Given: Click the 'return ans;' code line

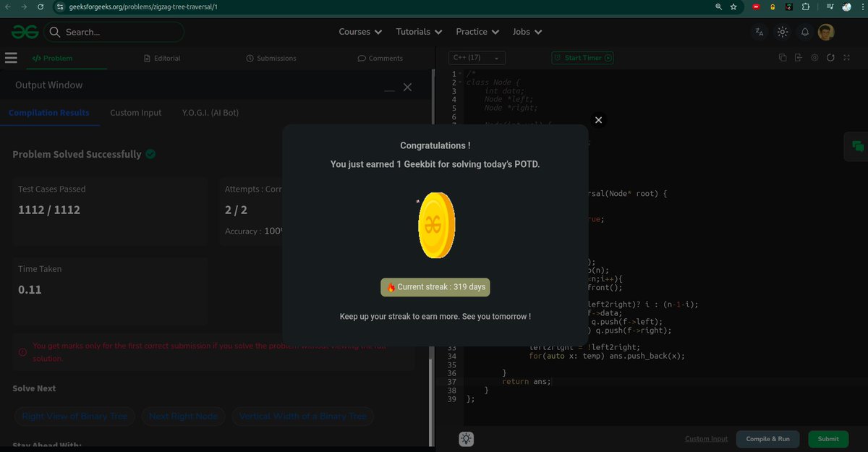Looking at the screenshot, I should click(x=527, y=381).
